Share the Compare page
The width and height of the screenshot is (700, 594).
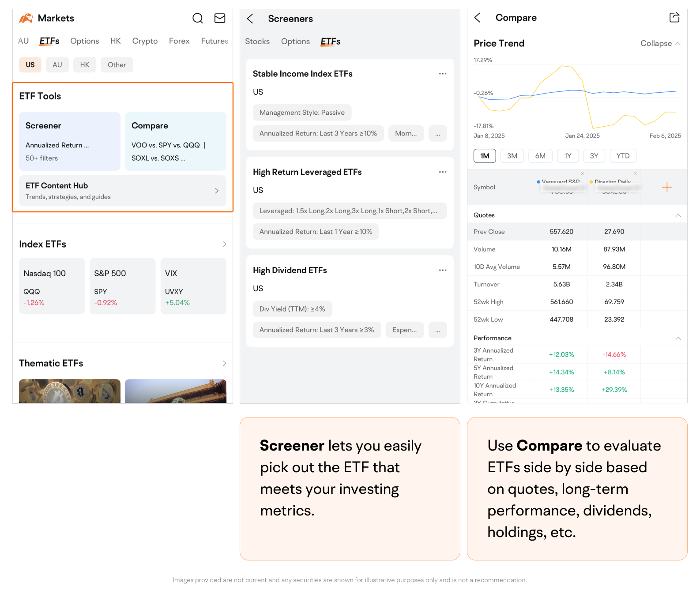pos(674,18)
